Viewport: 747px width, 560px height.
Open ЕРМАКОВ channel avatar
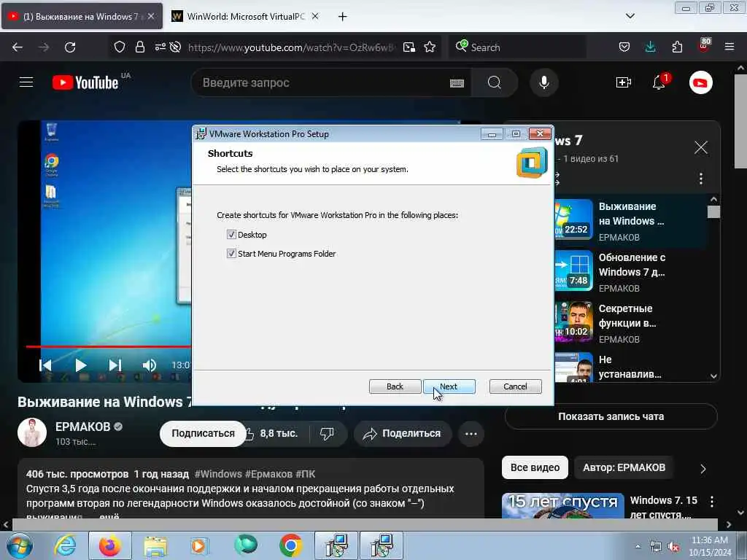32,432
